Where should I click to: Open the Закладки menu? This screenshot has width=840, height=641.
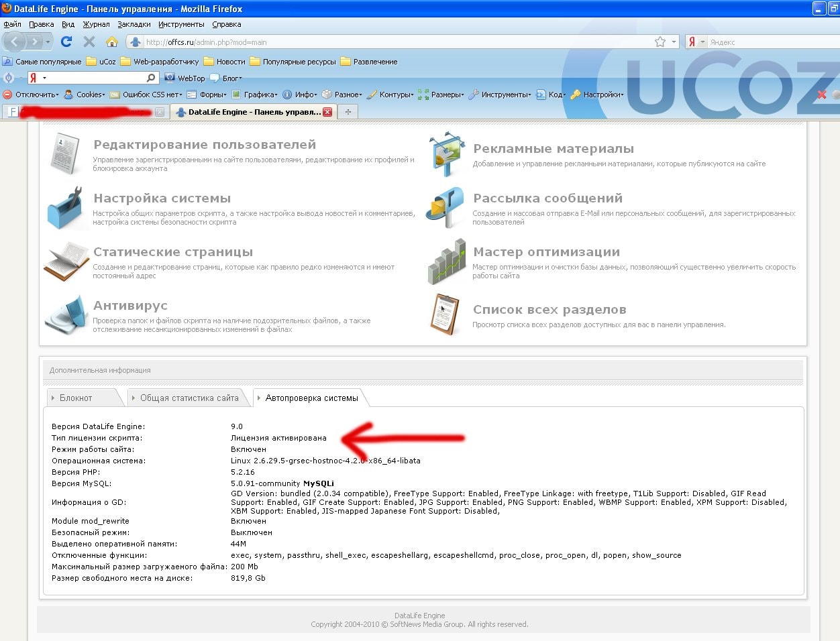(x=134, y=24)
